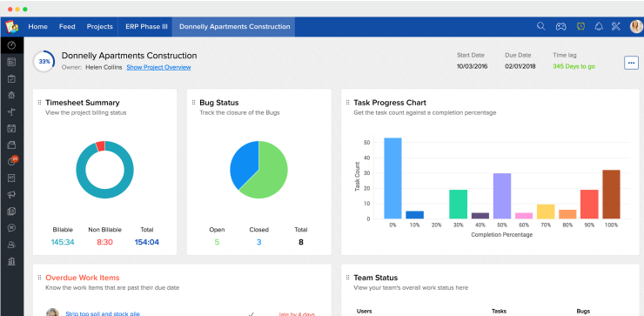The width and height of the screenshot is (644, 316).
Task: Click the Overdue Work Items heading
Action: pos(83,278)
